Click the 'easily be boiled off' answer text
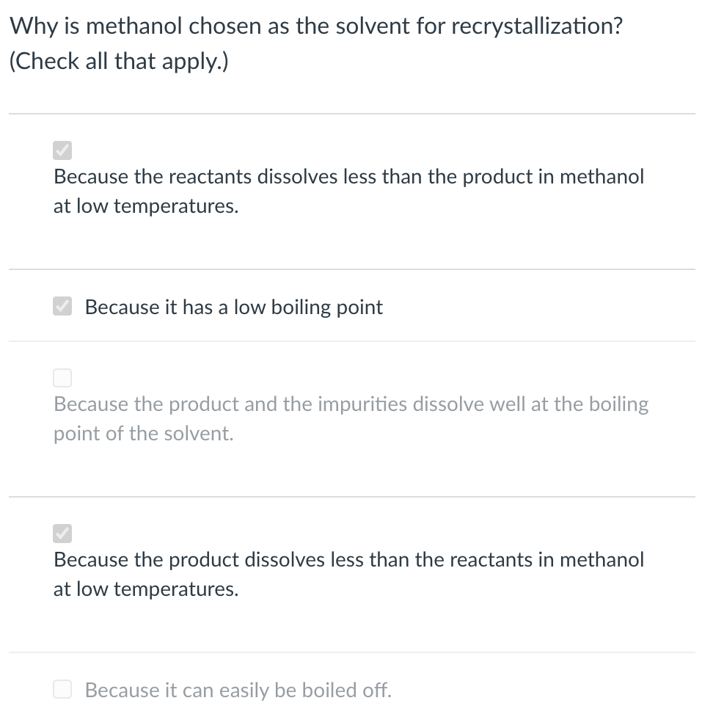The width and height of the screenshot is (713, 728). (238, 690)
